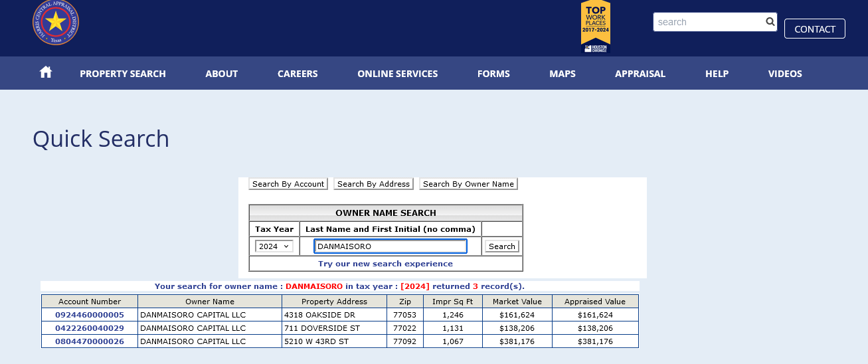Click the Impr Sq Ft value 1,131
The height and width of the screenshot is (364, 868).
[x=452, y=328]
